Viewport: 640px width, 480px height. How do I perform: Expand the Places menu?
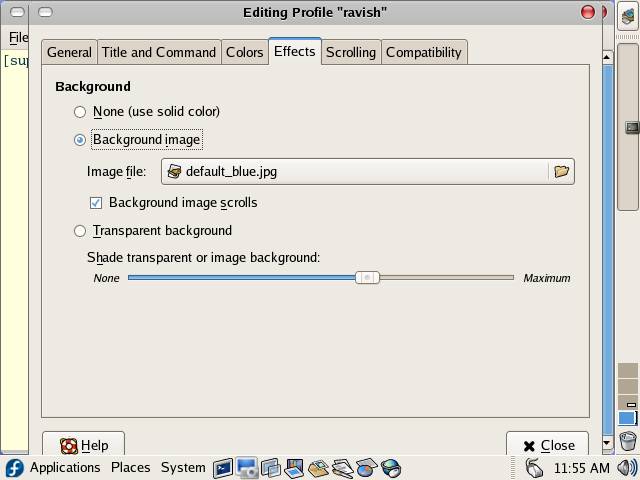pyautogui.click(x=130, y=468)
